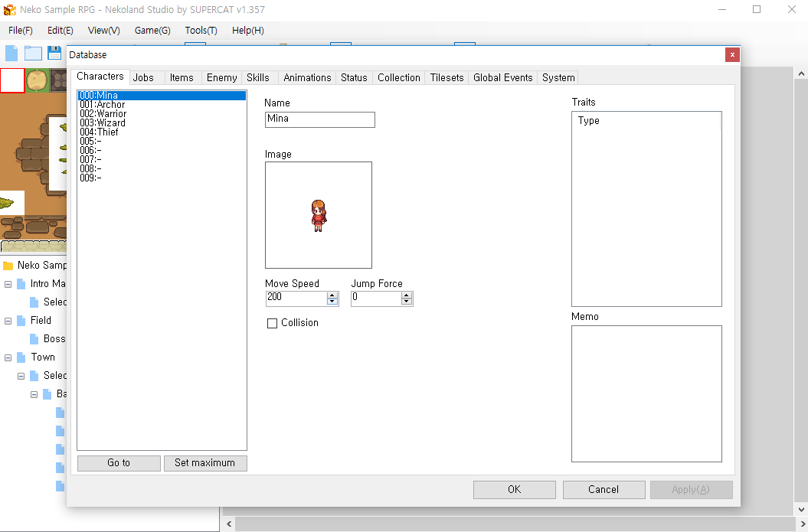Click the Town map page icon
The width and height of the screenshot is (808, 532).
tap(21, 357)
